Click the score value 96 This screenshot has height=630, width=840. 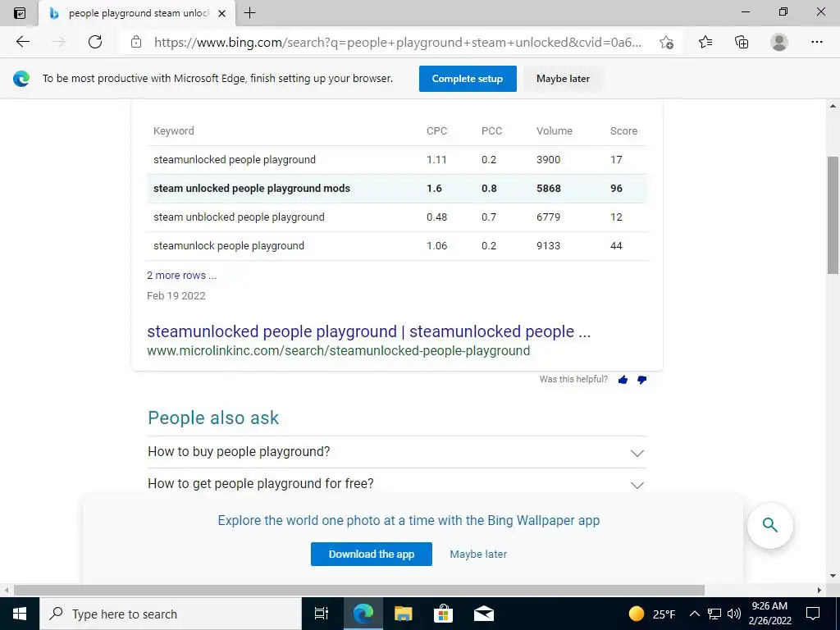click(616, 189)
